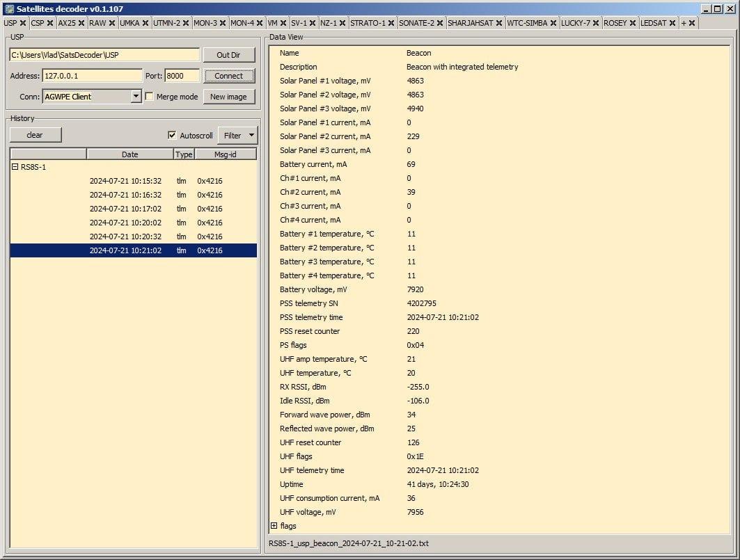Disable the Autoscroll checkbox

click(172, 136)
